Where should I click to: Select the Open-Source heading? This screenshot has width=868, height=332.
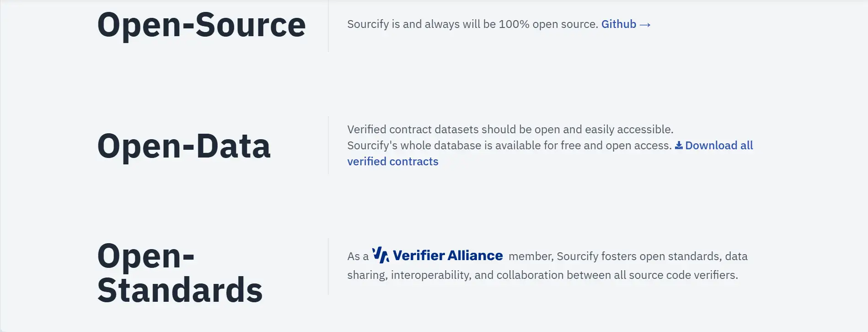pyautogui.click(x=201, y=25)
